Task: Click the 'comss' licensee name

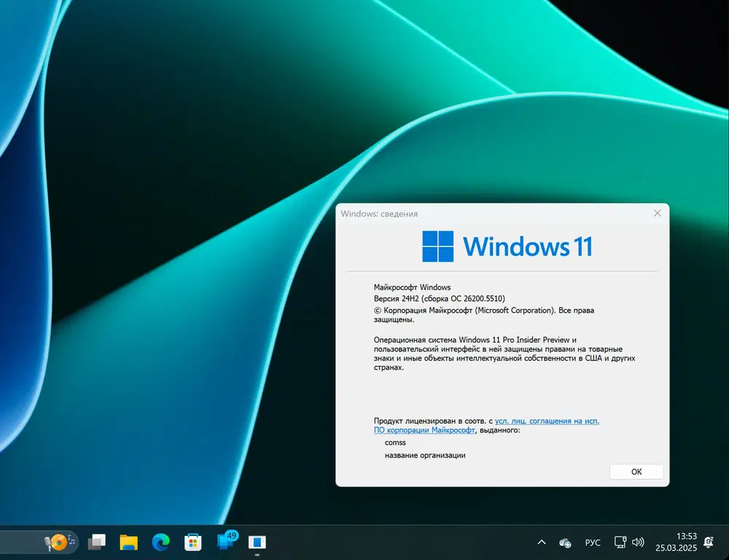Action: click(395, 443)
